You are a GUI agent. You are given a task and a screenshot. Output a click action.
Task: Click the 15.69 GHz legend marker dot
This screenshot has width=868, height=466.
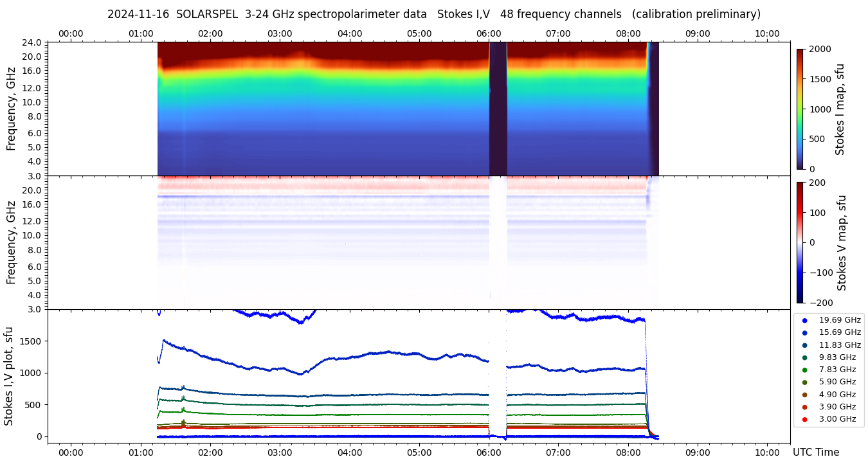click(804, 332)
